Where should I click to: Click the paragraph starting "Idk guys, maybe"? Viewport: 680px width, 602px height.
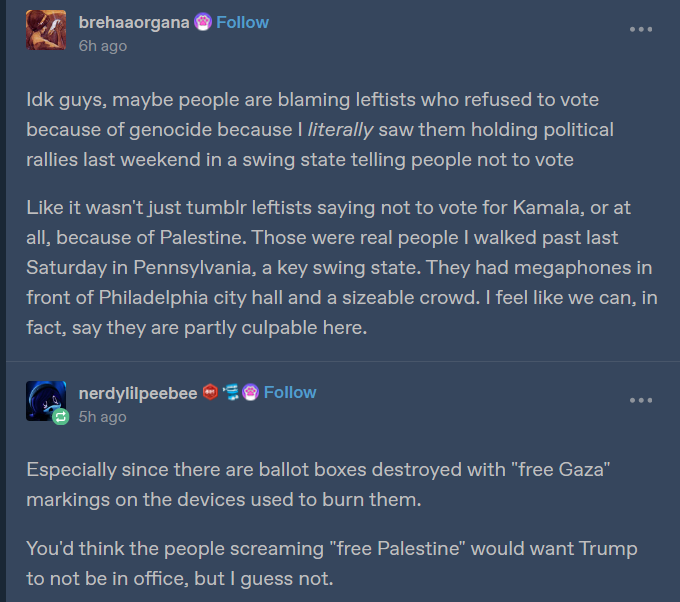coord(320,130)
